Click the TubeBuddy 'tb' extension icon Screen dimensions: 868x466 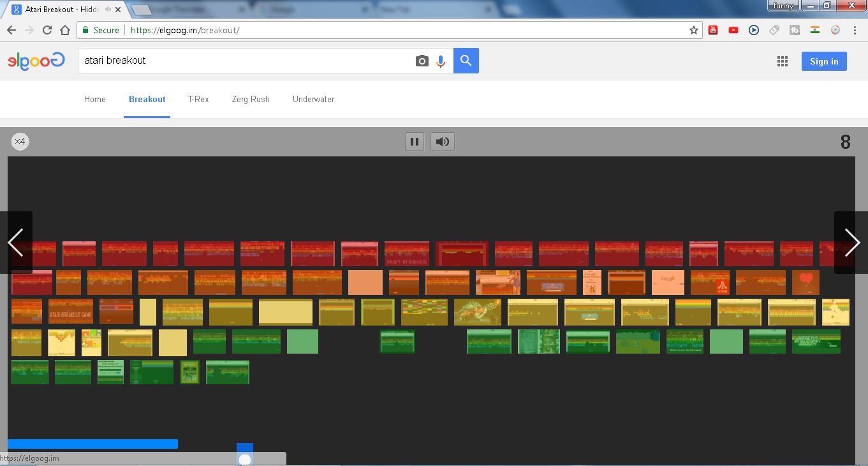click(x=795, y=30)
